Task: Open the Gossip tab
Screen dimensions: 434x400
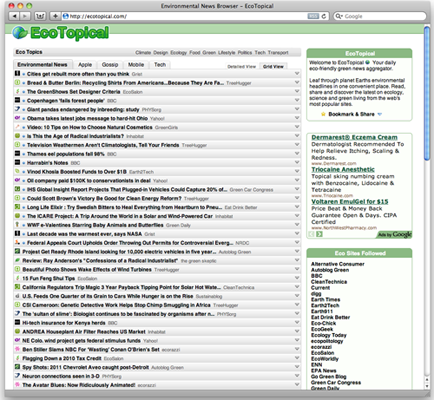Action: [x=110, y=65]
